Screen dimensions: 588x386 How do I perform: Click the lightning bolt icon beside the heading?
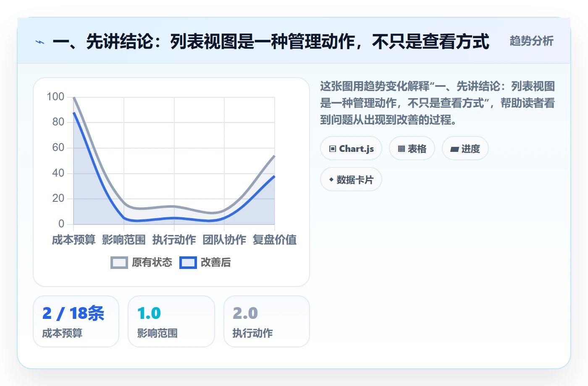click(x=40, y=42)
